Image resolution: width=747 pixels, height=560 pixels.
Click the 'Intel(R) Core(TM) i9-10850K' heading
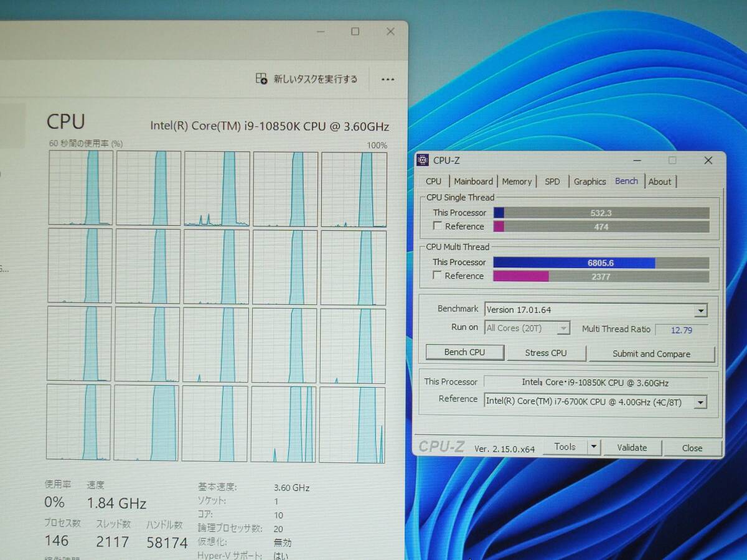tap(270, 126)
